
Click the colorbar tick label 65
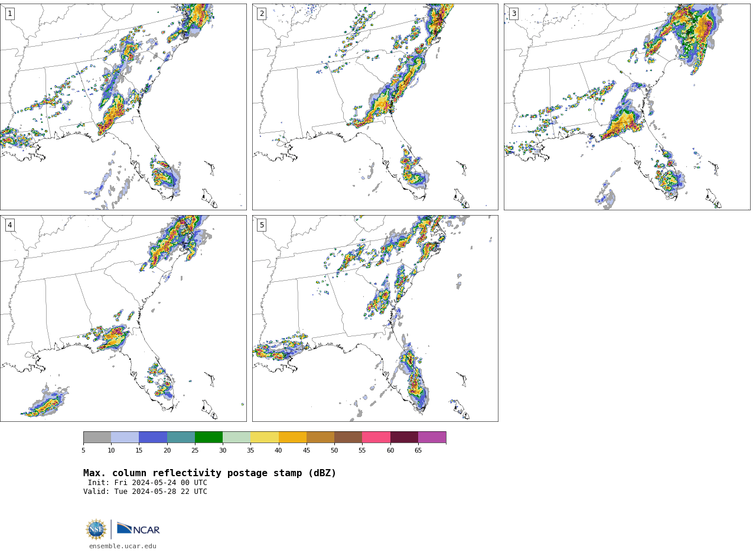click(x=418, y=451)
